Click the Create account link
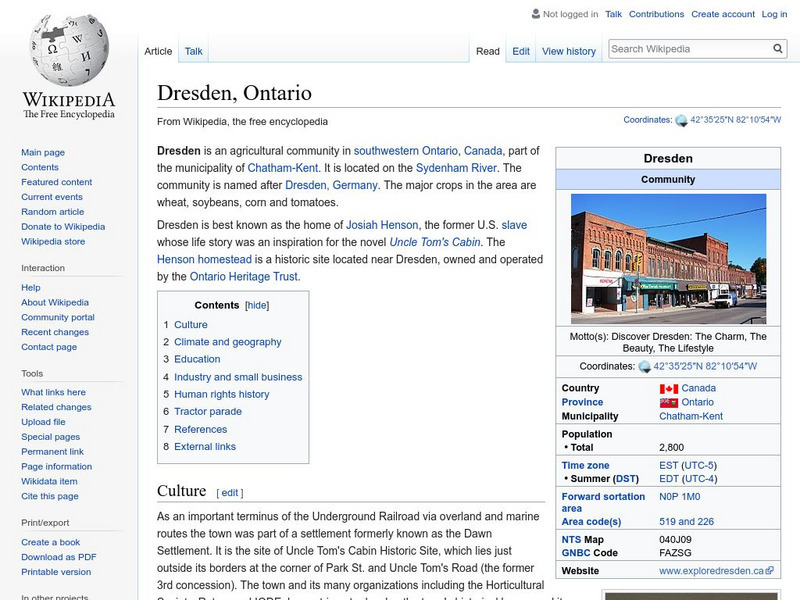Image resolution: width=800 pixels, height=600 pixels. click(x=723, y=14)
